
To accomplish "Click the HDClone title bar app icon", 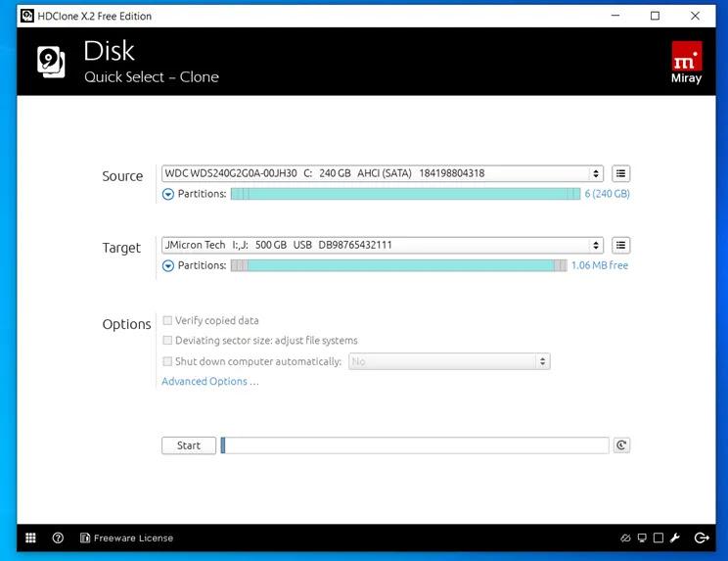I will (27, 16).
